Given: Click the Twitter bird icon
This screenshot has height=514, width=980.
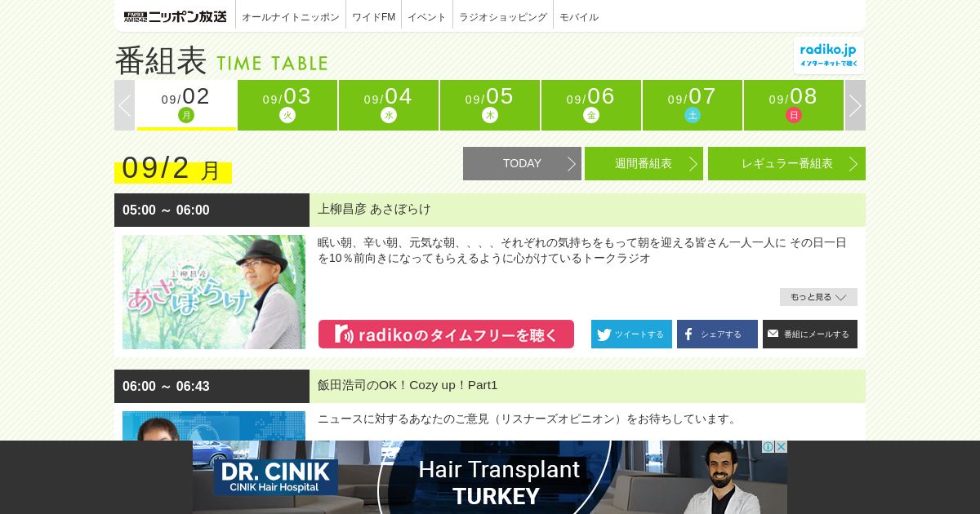Looking at the screenshot, I should (604, 335).
